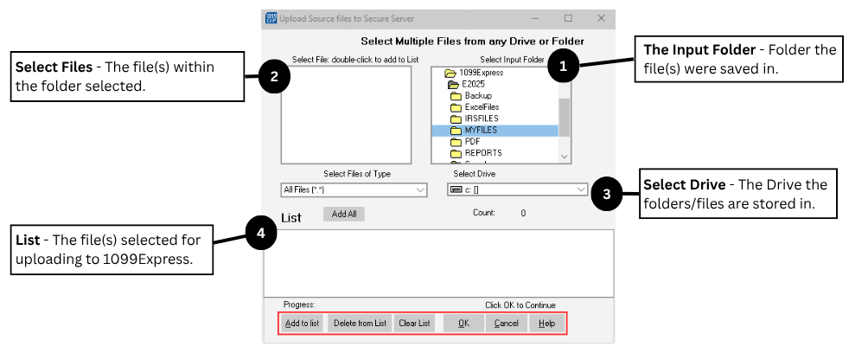Select the ExcelFiles folder

[482, 107]
